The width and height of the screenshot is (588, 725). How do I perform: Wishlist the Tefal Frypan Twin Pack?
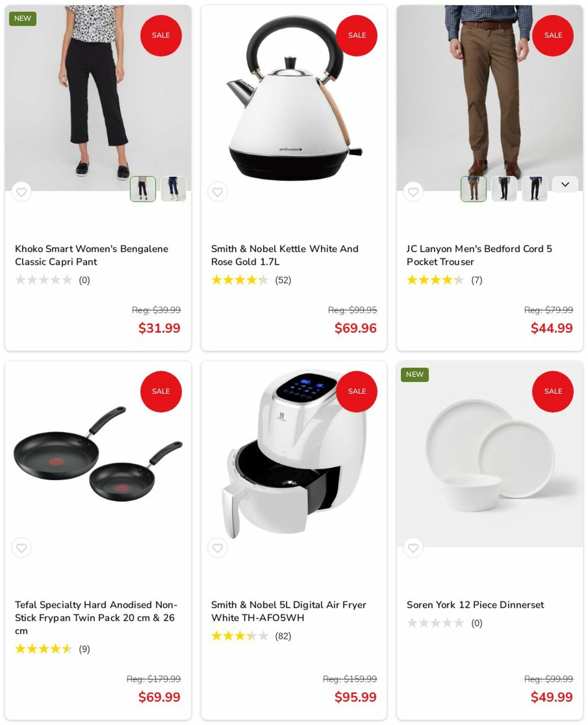click(22, 548)
